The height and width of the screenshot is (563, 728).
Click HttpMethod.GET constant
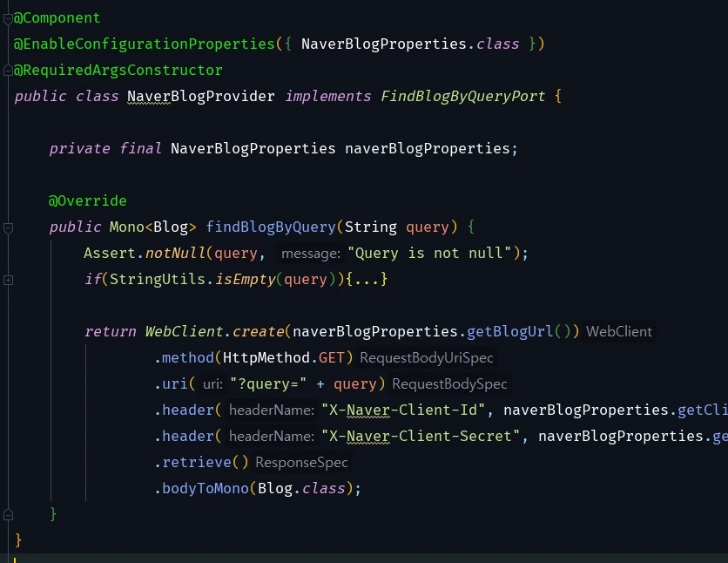(284, 357)
